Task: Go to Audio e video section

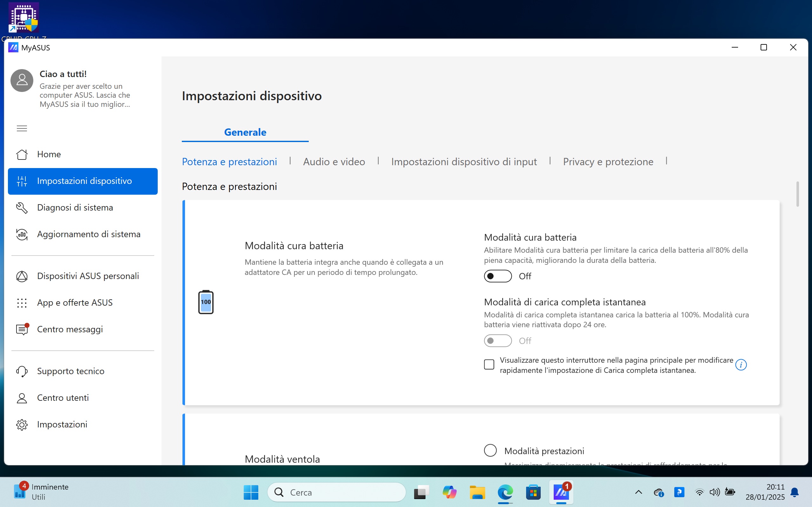Action: (x=334, y=162)
